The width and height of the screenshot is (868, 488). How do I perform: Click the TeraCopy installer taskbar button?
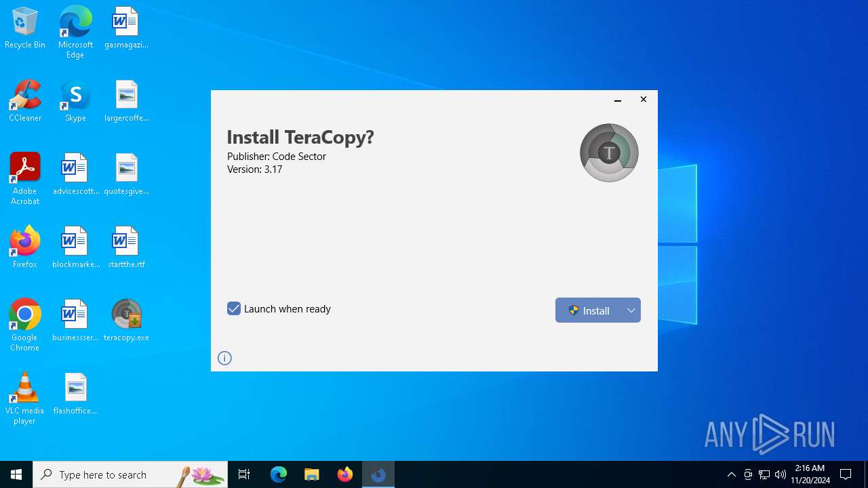point(378,474)
